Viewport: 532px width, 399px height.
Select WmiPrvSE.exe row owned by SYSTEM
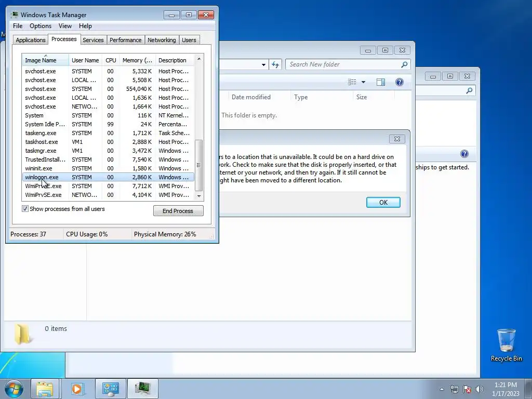(x=108, y=186)
